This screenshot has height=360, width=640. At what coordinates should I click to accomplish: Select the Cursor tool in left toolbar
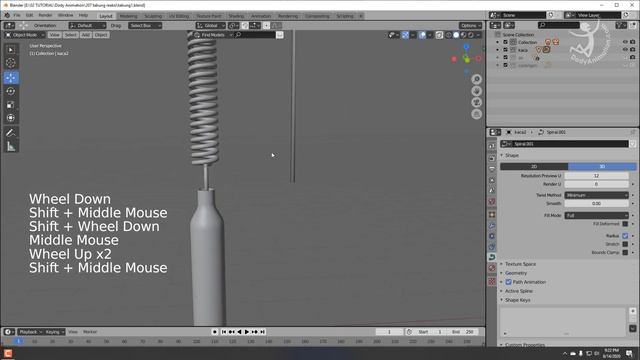[x=11, y=63]
